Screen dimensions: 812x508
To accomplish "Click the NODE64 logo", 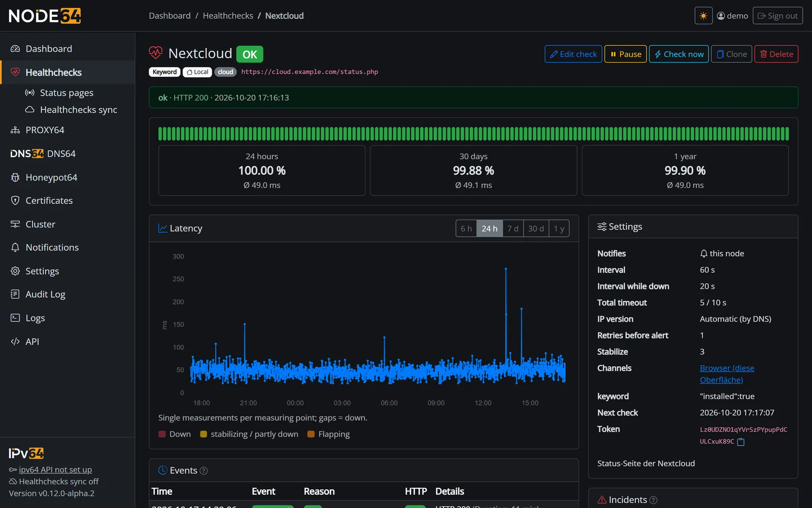I will pyautogui.click(x=45, y=16).
